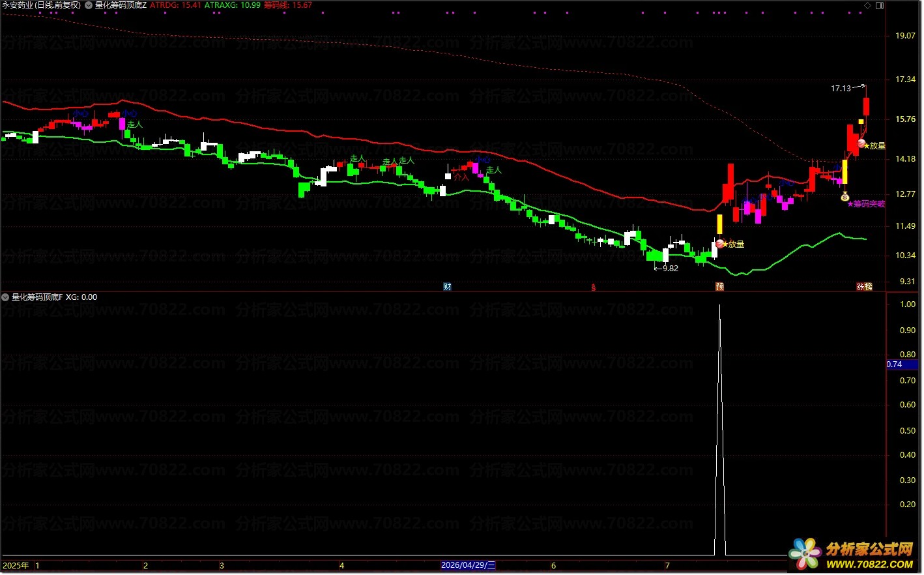Open settings circle beside 量化筹码顶底F indicator

pyautogui.click(x=5, y=297)
